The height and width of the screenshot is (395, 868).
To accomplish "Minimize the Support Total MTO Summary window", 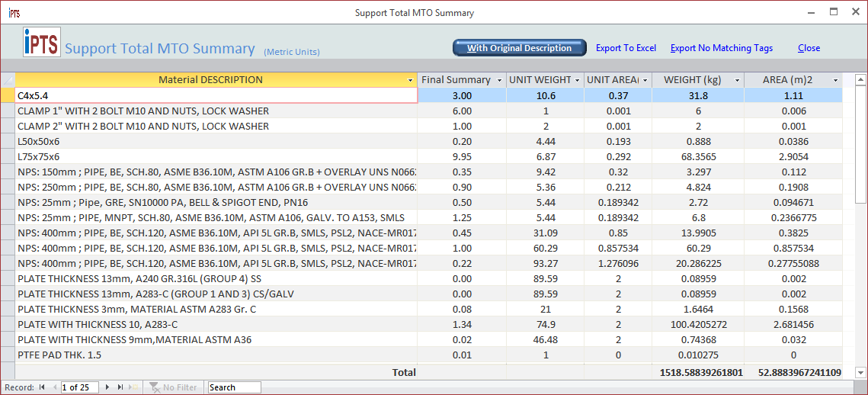I will coord(811,12).
